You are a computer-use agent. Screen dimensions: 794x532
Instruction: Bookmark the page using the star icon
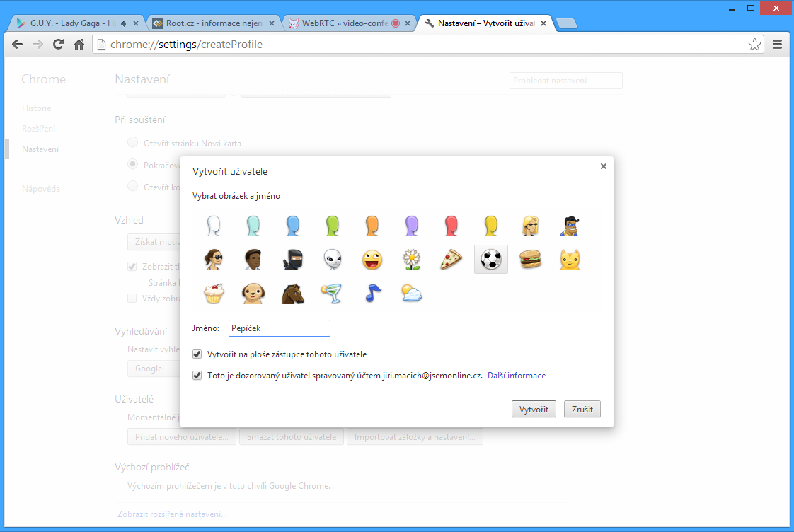754,44
